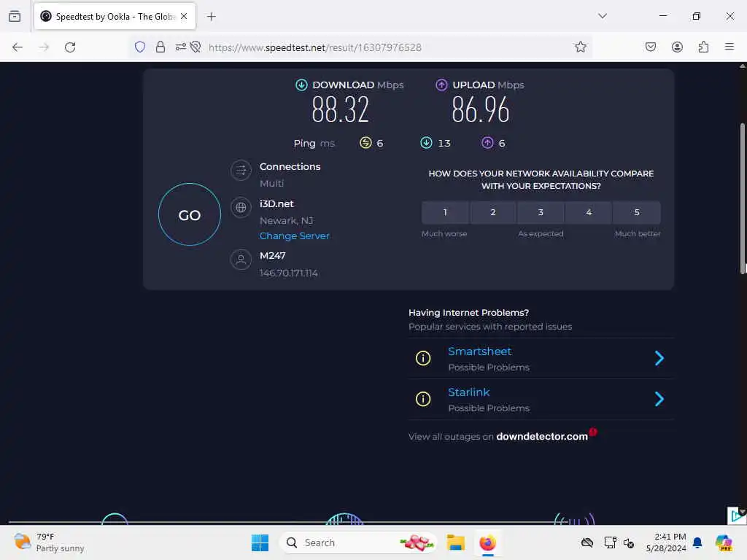Open Save to Pocket button

click(x=651, y=47)
